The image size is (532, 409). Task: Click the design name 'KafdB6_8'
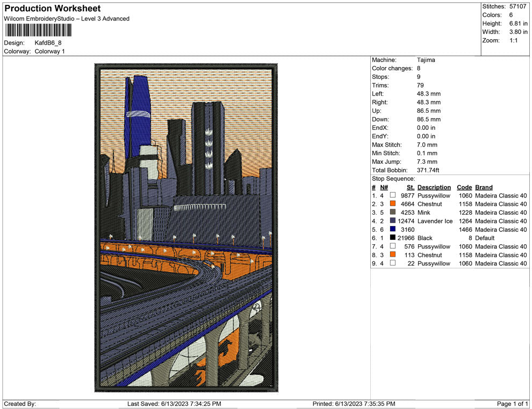(x=48, y=43)
